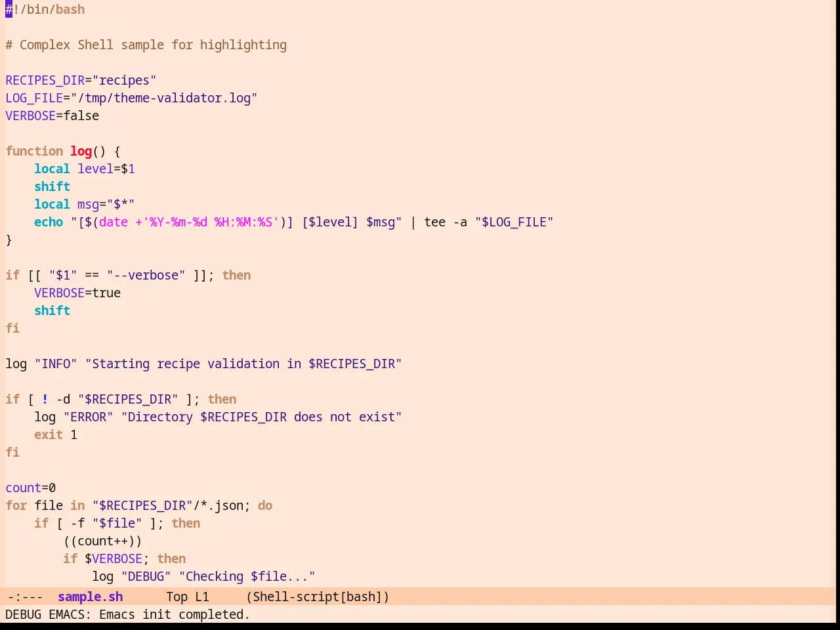Viewport: 840px width, 630px height.
Task: Click the "Starting recipe validation" string
Action: click(x=243, y=364)
